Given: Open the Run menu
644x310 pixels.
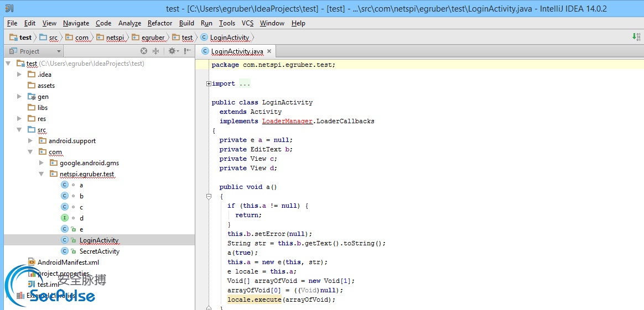Looking at the screenshot, I should click(206, 23).
